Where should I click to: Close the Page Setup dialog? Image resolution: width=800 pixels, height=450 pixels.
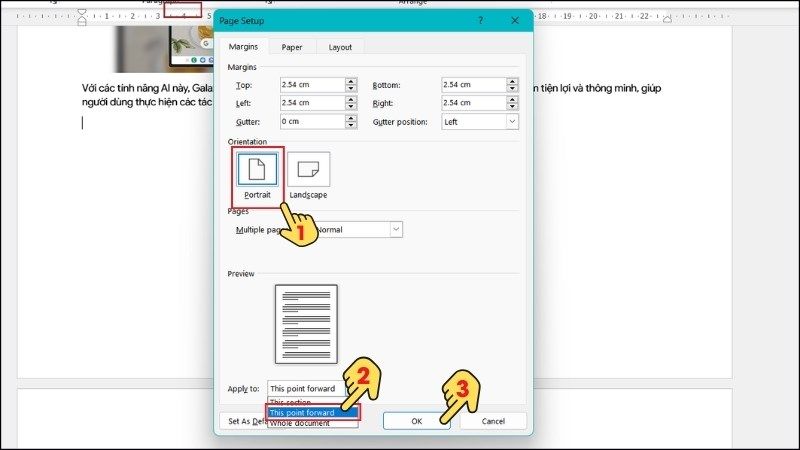(514, 19)
